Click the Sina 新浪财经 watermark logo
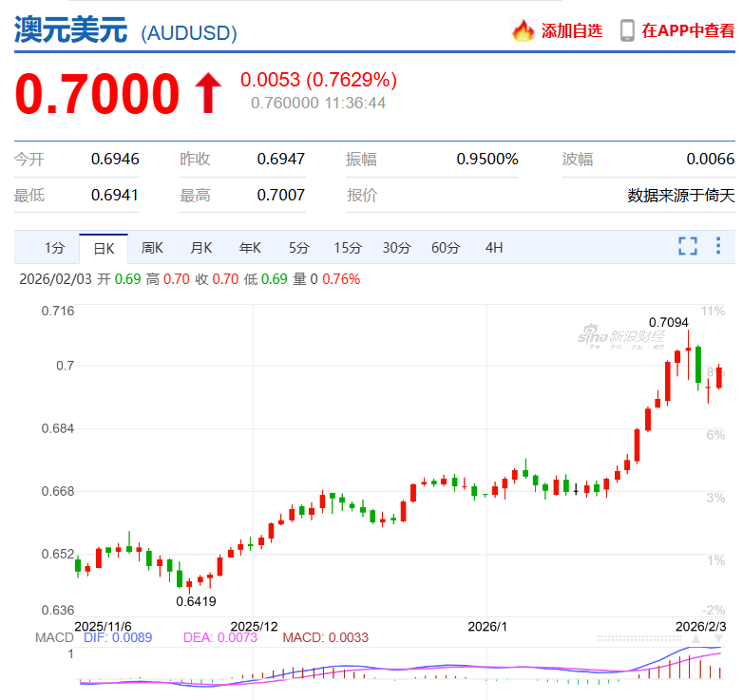The width and height of the screenshot is (743, 700). 621,337
